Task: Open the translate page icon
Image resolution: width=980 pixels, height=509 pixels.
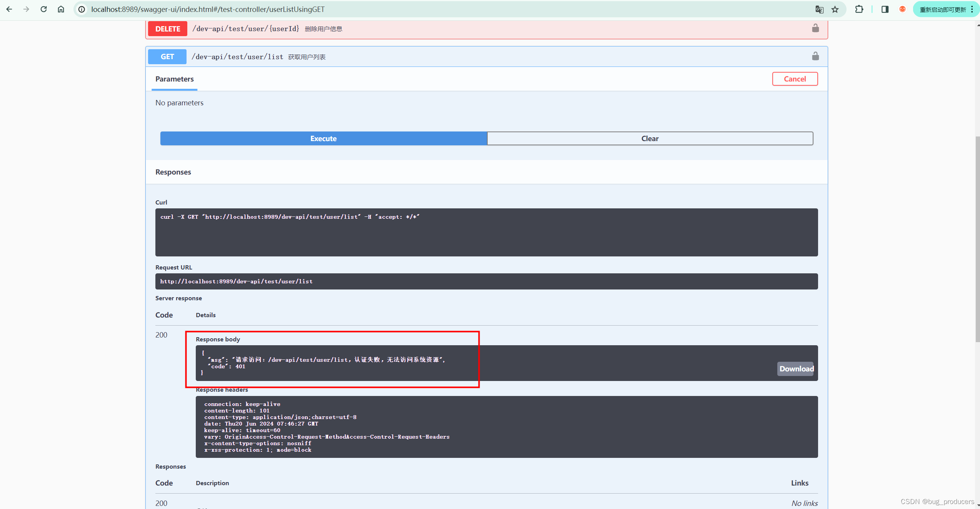Action: 819,9
